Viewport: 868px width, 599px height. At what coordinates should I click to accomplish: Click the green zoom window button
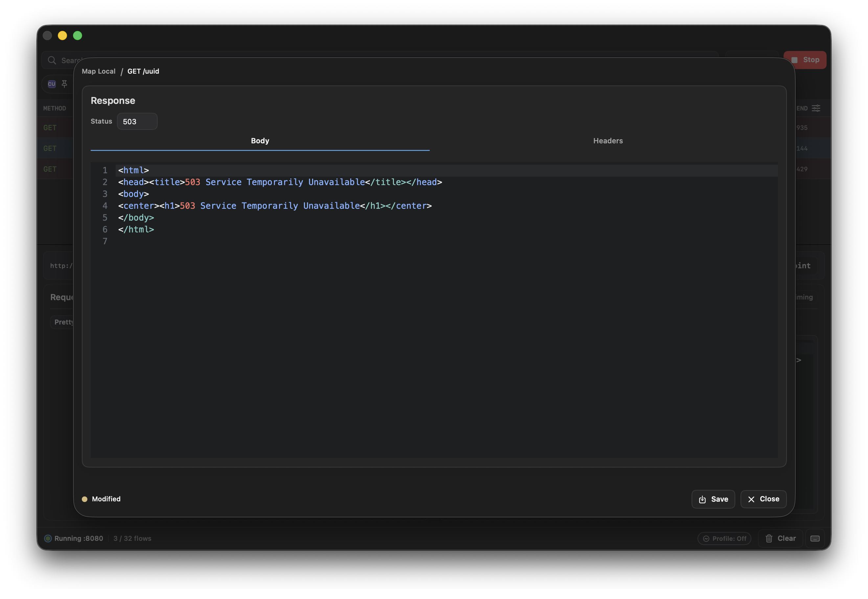pyautogui.click(x=78, y=36)
